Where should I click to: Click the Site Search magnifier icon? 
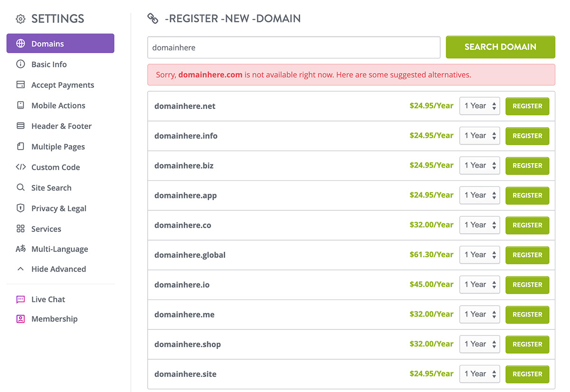point(20,187)
